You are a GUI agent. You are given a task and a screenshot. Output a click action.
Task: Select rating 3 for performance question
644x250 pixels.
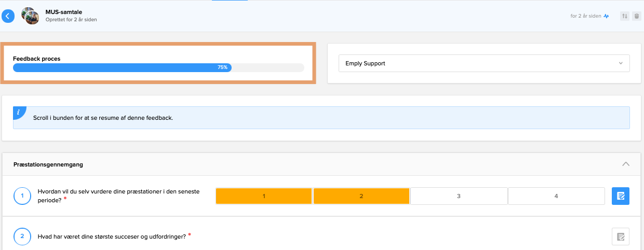pos(459,196)
